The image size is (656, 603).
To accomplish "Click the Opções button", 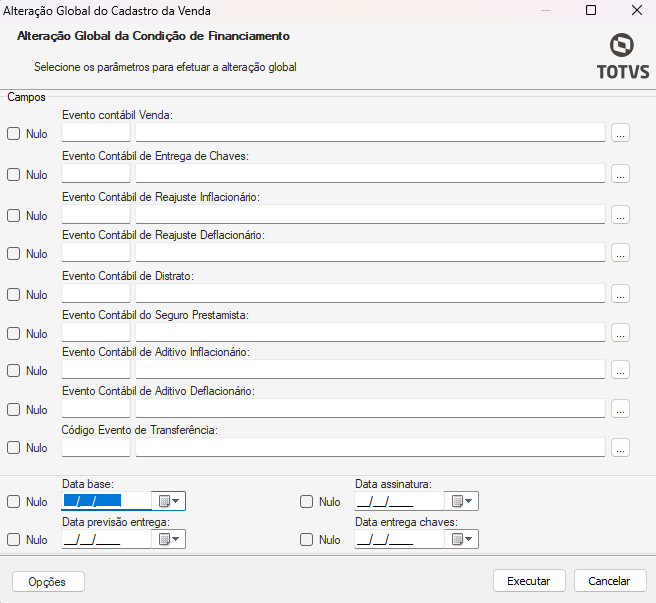I will pos(48,582).
